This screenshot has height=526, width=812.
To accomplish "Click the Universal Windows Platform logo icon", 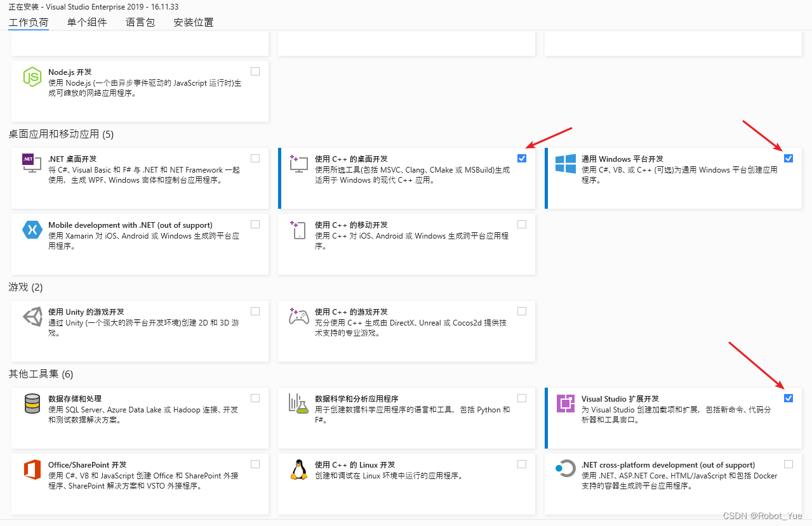I will (x=565, y=164).
